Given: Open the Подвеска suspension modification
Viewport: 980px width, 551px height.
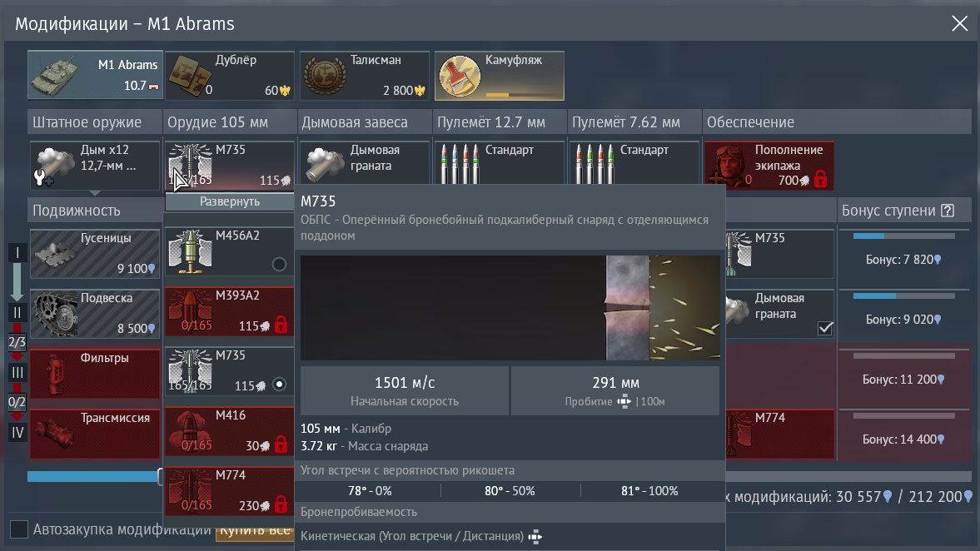Looking at the screenshot, I should click(x=95, y=313).
